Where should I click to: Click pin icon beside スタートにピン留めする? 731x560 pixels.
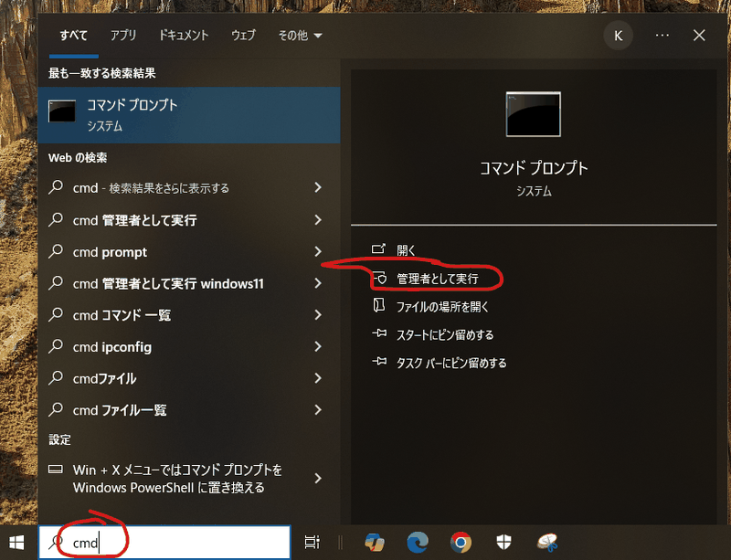(x=379, y=333)
